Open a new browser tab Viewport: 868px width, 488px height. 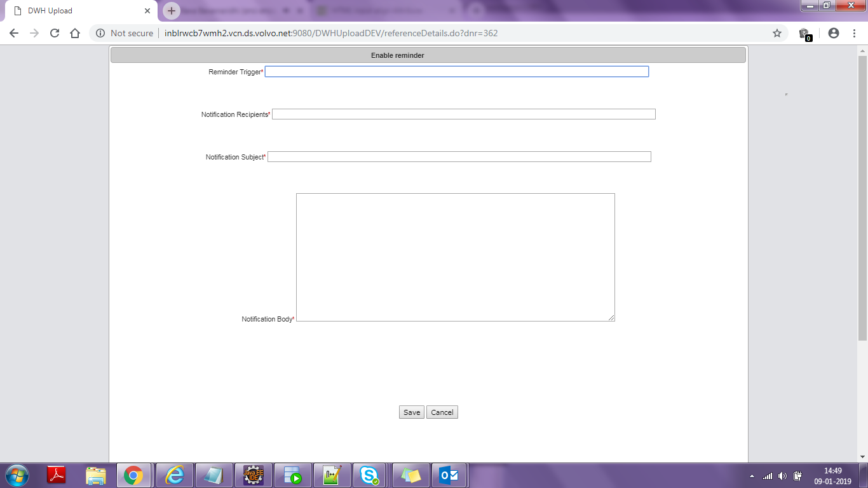(171, 11)
